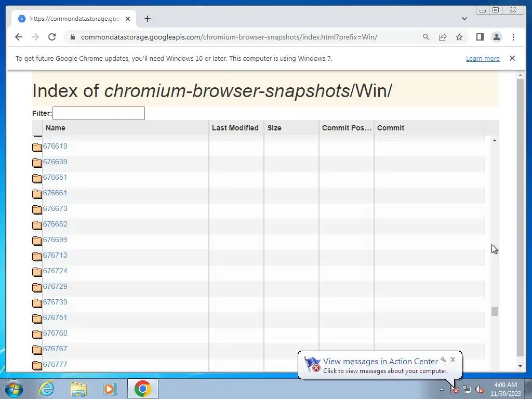Open folder link 676673
Screen dimensions: 532x399
pyautogui.click(x=55, y=209)
